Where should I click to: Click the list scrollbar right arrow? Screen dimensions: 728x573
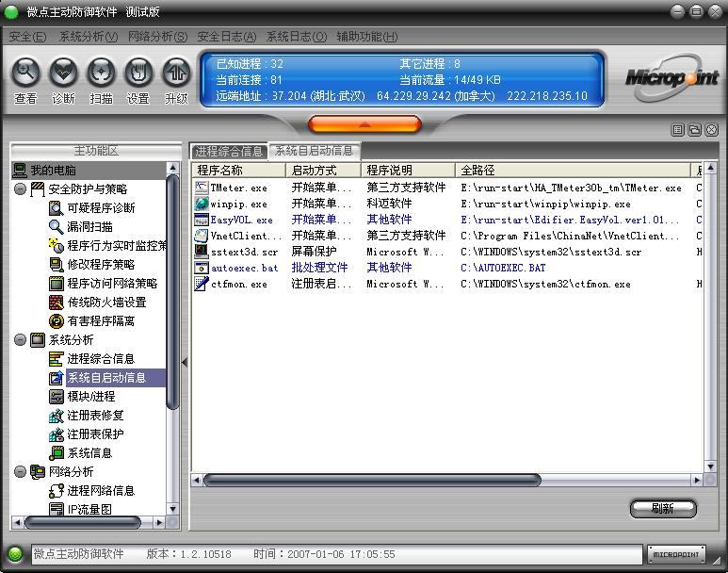click(697, 480)
